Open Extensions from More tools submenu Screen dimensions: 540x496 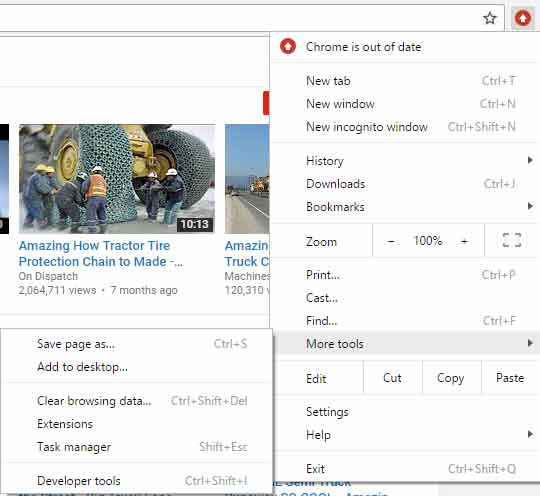pyautogui.click(x=137, y=424)
